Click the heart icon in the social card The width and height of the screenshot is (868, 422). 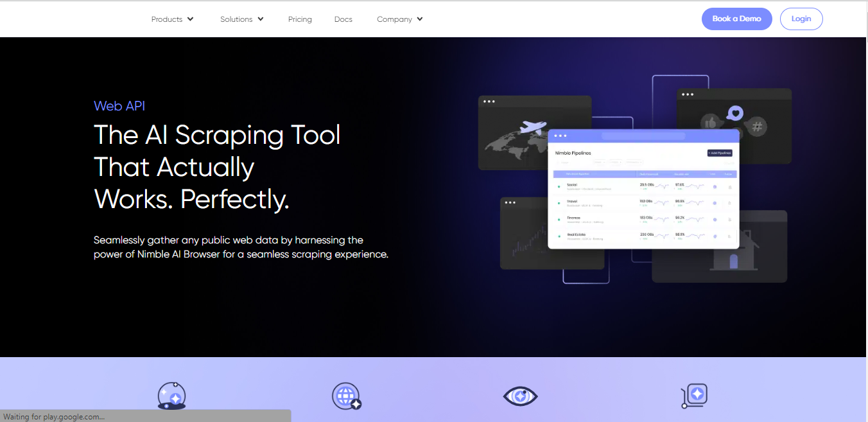(x=736, y=113)
